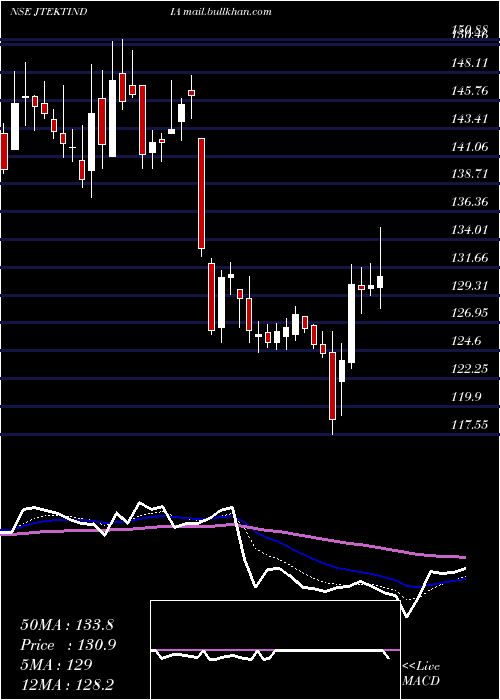The width and height of the screenshot is (500, 700).
Task: Click the 122.25 price axis label
Action: tap(470, 369)
